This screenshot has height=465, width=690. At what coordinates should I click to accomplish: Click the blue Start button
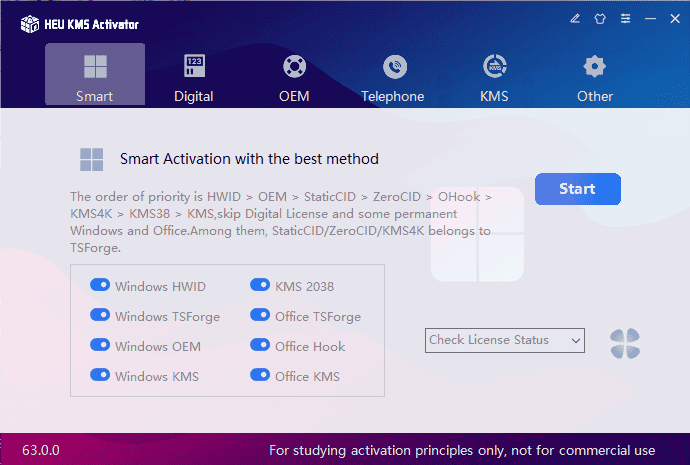click(x=578, y=189)
